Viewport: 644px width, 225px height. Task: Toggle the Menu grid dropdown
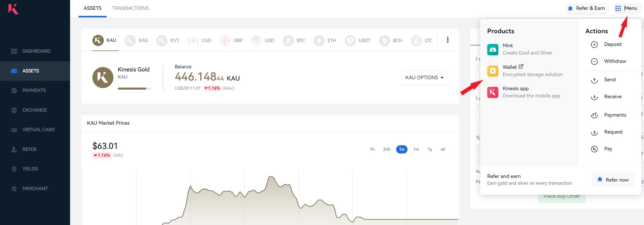(627, 8)
